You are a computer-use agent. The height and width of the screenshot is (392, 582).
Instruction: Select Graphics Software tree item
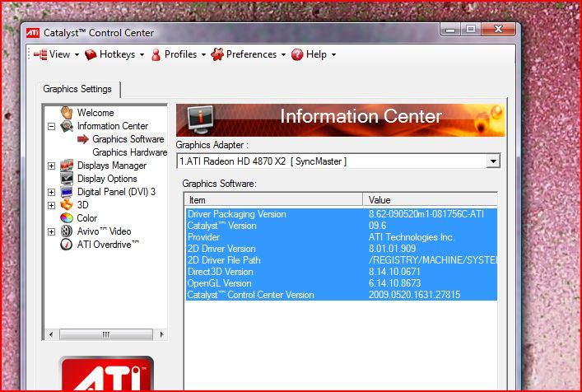[x=128, y=139]
